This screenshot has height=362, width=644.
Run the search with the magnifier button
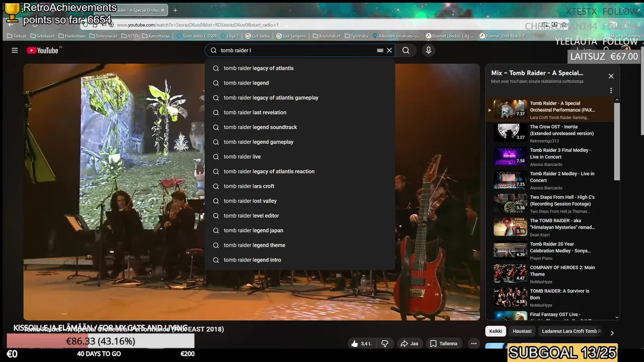(406, 50)
